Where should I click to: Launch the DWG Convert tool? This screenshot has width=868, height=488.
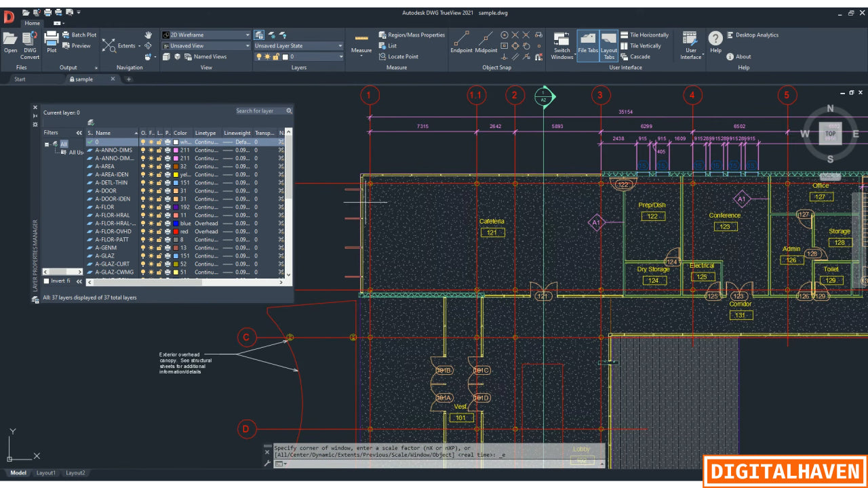[31, 45]
